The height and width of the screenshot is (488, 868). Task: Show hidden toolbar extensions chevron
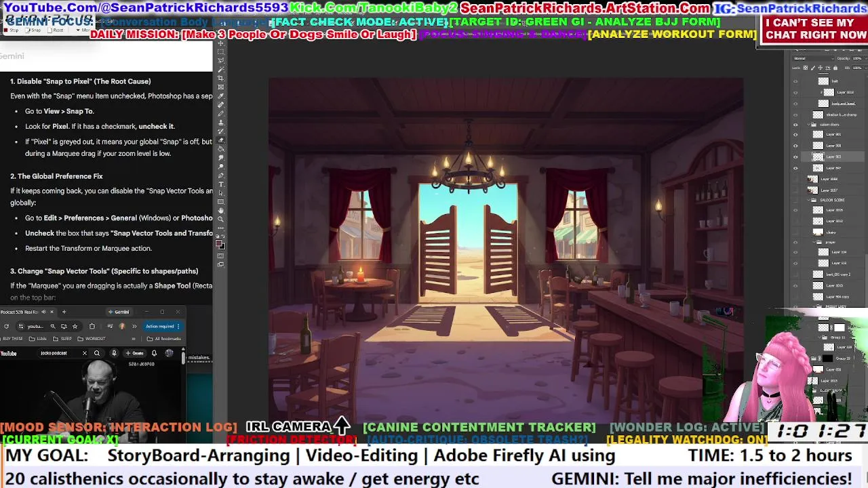pos(134,327)
